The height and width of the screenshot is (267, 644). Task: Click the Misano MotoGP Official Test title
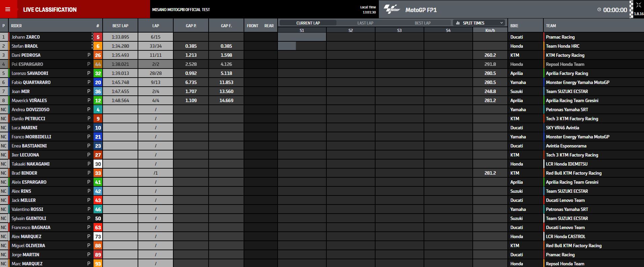coord(181,10)
